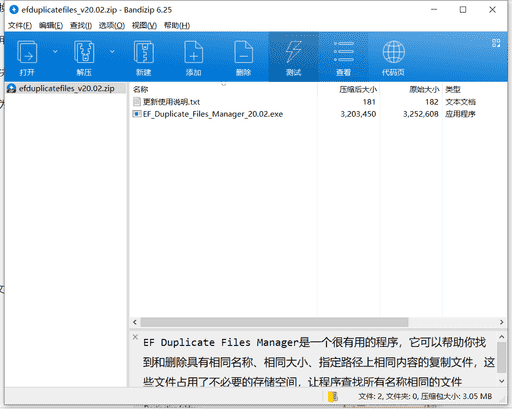Click the 解压 (Extract) toolbar icon
This screenshot has height=409, width=512.
point(84,52)
